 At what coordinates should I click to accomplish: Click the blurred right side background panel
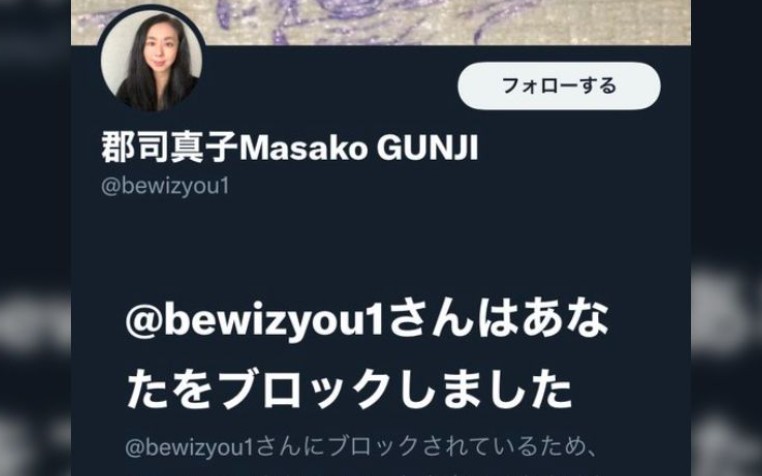tap(727, 238)
